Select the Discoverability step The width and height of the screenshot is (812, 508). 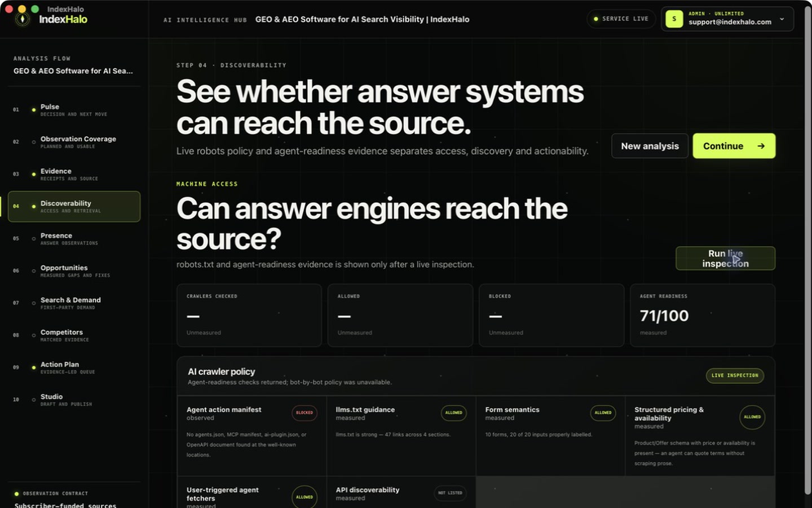point(74,206)
